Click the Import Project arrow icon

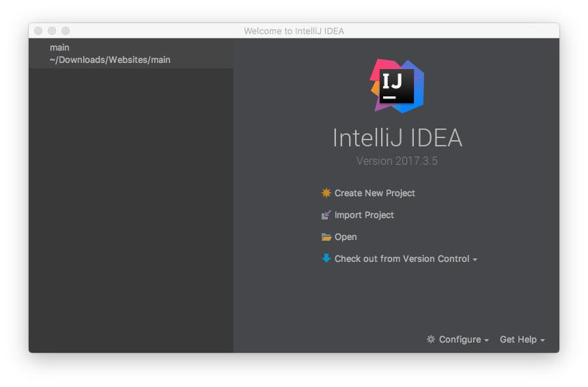click(326, 215)
